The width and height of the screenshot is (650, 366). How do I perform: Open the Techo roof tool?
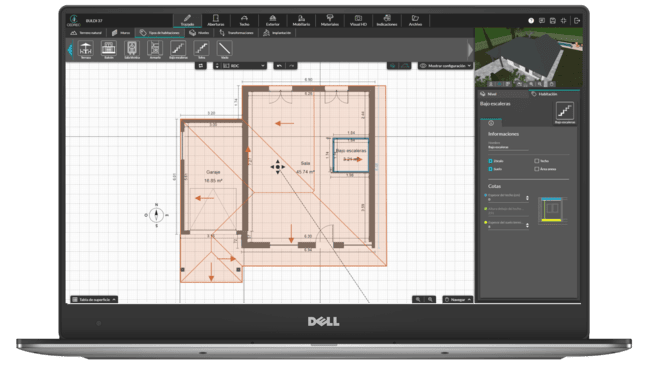click(x=245, y=20)
